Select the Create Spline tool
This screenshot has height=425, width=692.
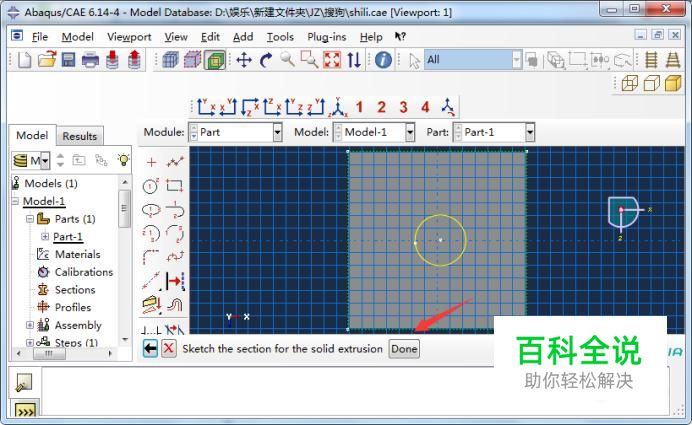(x=175, y=256)
